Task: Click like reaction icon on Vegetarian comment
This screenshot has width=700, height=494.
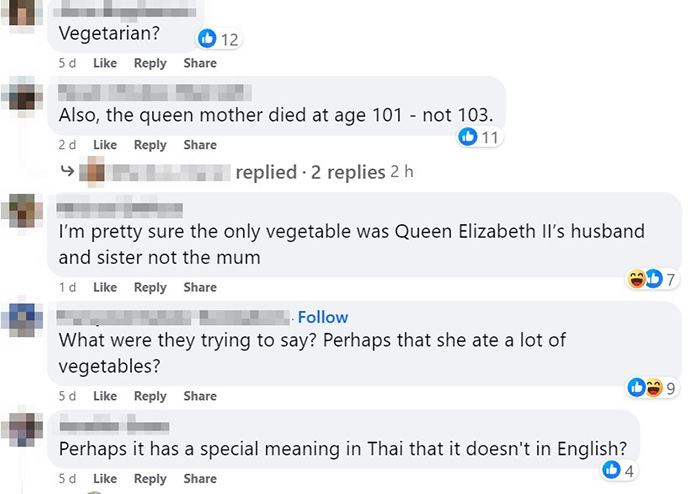Action: point(208,39)
